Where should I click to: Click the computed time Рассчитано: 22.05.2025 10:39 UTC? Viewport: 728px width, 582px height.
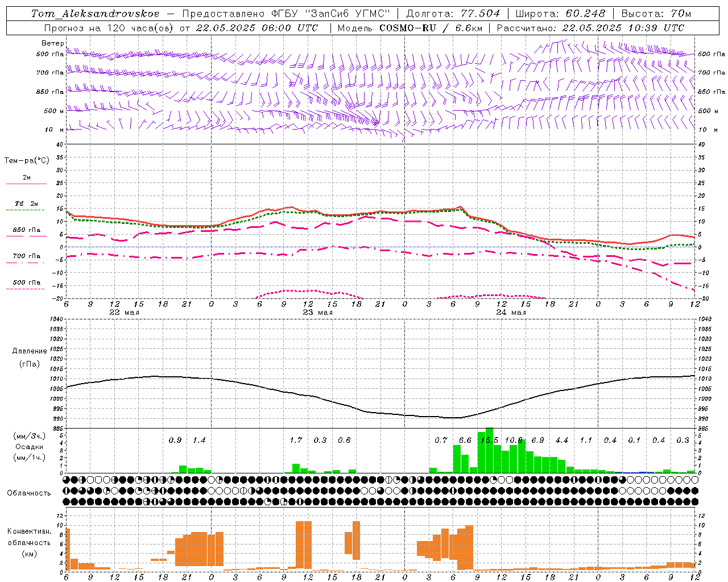coord(590,28)
